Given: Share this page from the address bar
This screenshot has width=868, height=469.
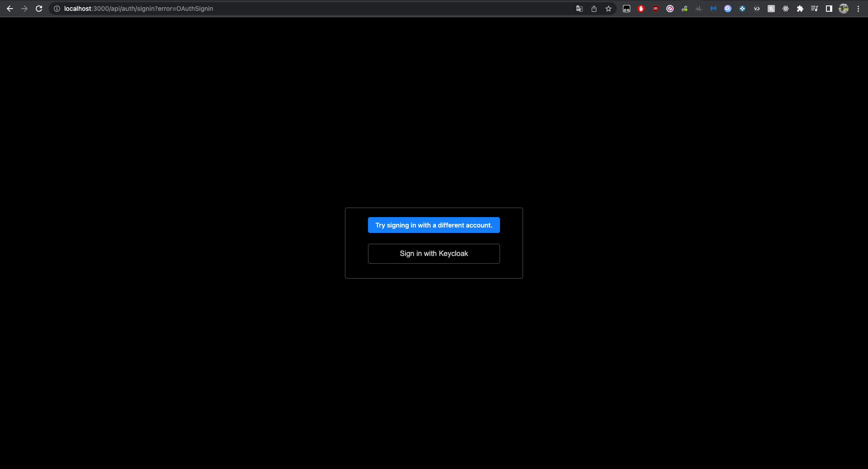Looking at the screenshot, I should point(594,9).
